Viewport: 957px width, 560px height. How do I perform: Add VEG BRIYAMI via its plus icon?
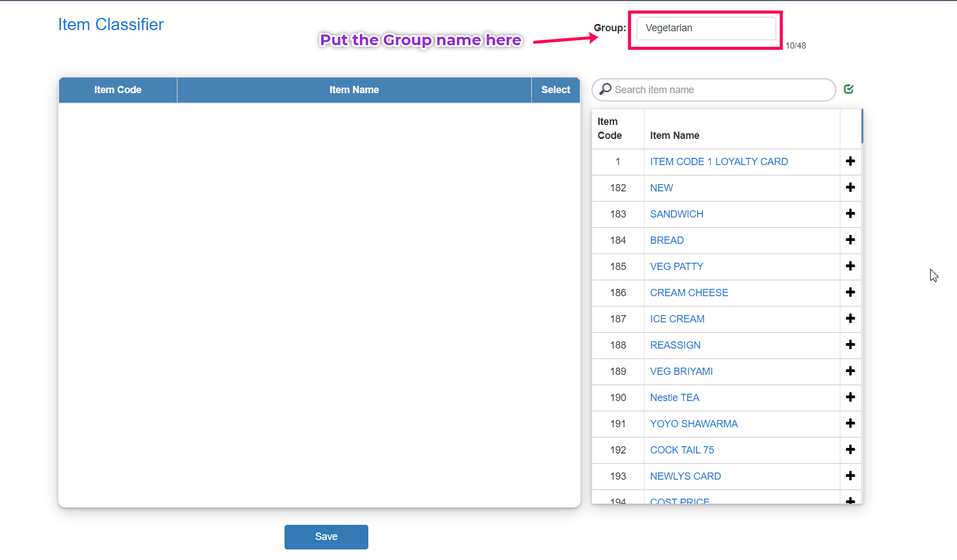(850, 371)
